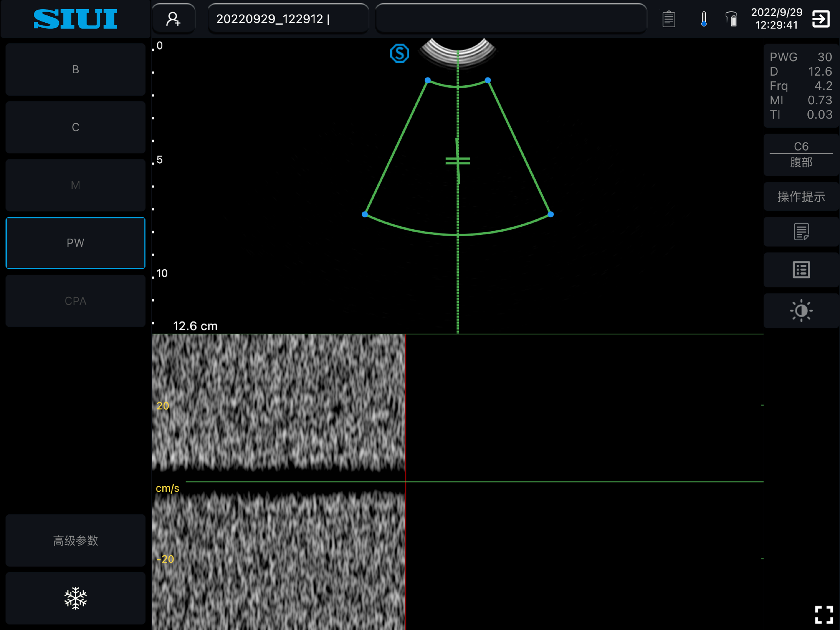Image resolution: width=840 pixels, height=630 pixels.
Task: Switch to C color mode
Action: [76, 127]
